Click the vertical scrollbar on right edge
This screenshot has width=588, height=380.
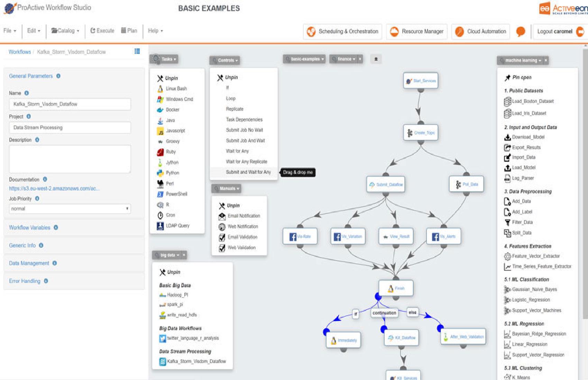[x=585, y=183]
